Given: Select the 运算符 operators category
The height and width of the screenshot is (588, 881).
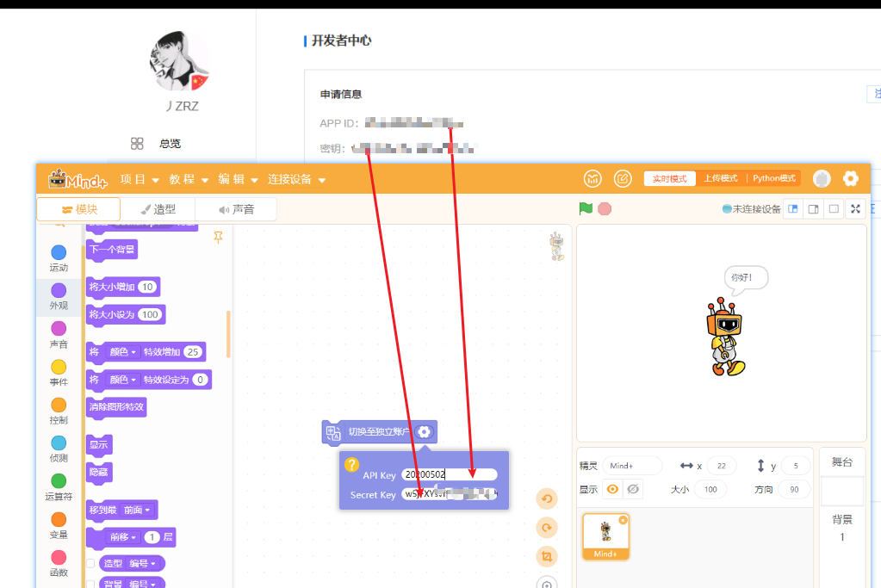Looking at the screenshot, I should tap(59, 487).
